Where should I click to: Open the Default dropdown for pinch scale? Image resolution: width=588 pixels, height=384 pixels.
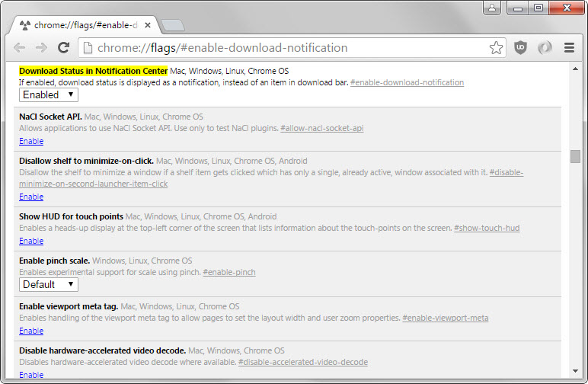click(x=49, y=285)
